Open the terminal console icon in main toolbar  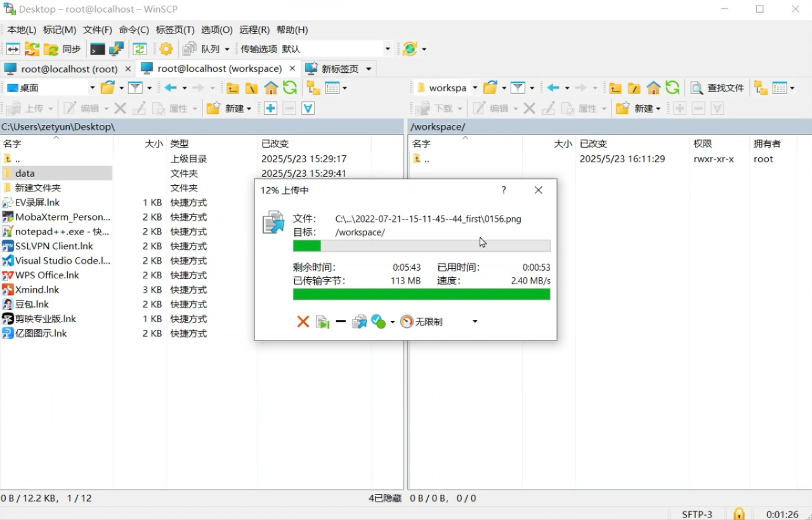(97, 49)
